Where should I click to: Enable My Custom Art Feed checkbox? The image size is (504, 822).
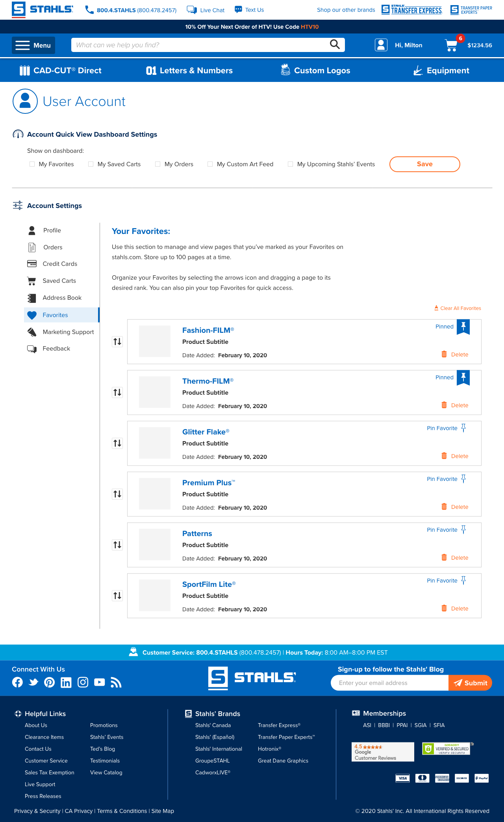[x=210, y=164]
